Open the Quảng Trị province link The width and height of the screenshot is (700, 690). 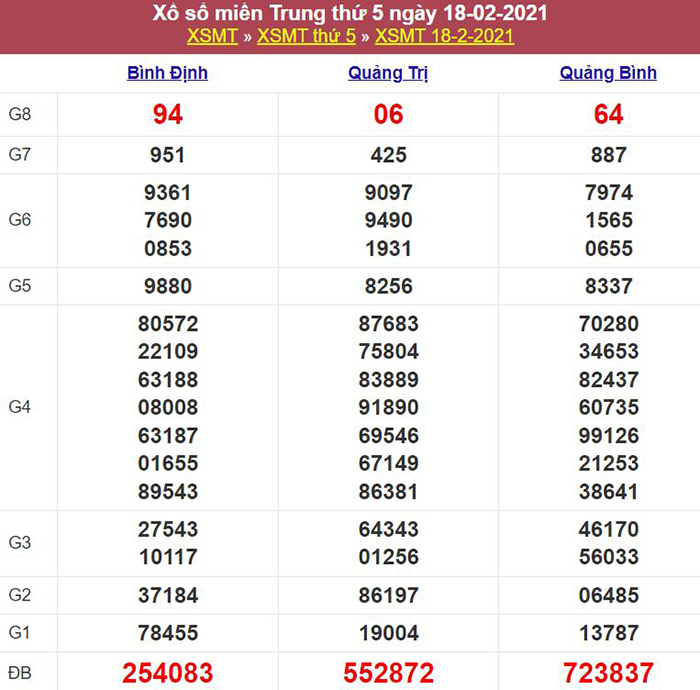tap(388, 73)
